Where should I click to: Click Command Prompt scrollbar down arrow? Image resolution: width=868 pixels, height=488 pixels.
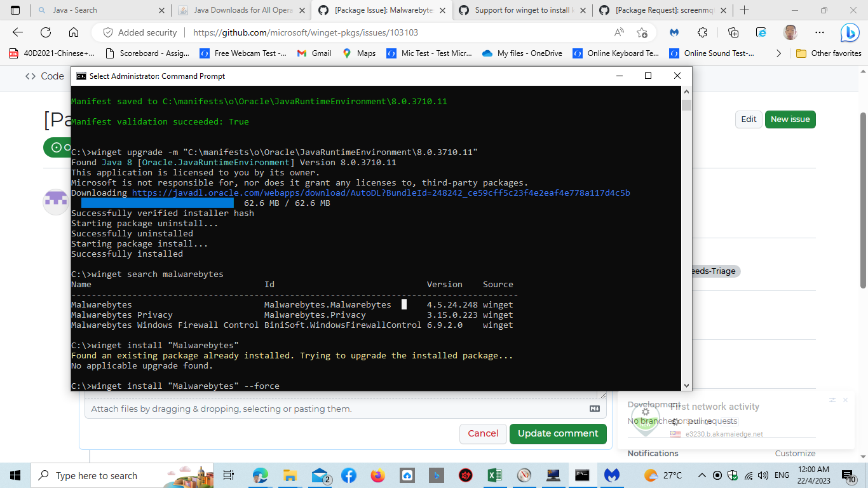tap(686, 385)
